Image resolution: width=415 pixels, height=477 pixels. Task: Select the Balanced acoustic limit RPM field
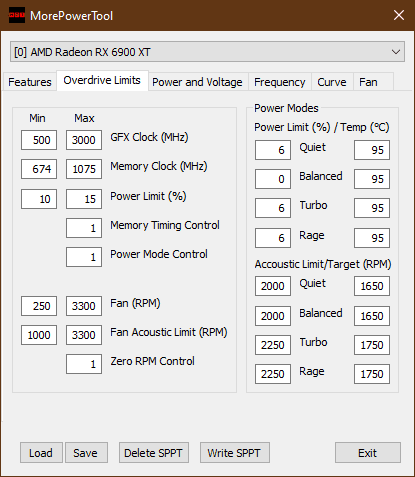[273, 316]
